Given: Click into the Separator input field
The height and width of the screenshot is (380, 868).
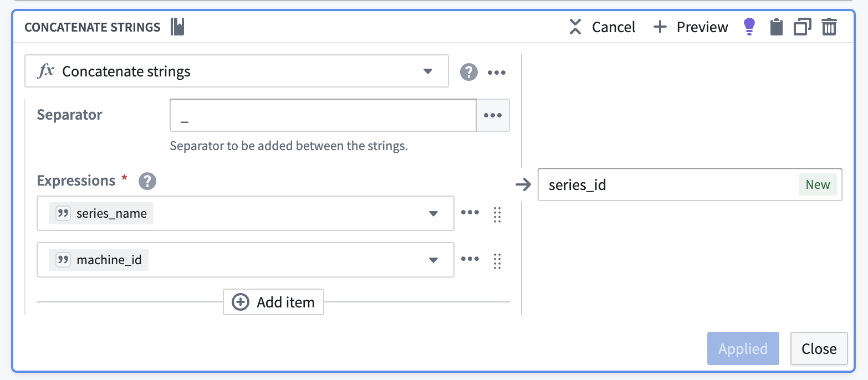Looking at the screenshot, I should [323, 115].
